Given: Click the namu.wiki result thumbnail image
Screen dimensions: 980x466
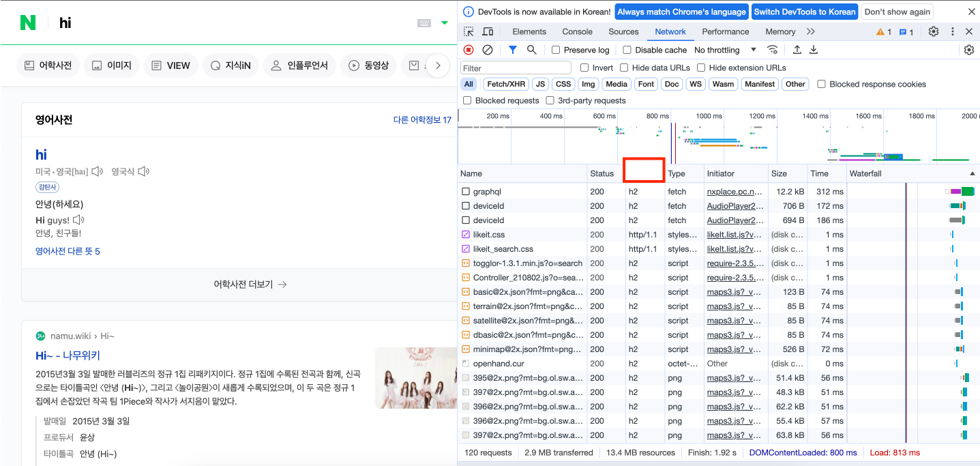Looking at the screenshot, I should tap(415, 378).
